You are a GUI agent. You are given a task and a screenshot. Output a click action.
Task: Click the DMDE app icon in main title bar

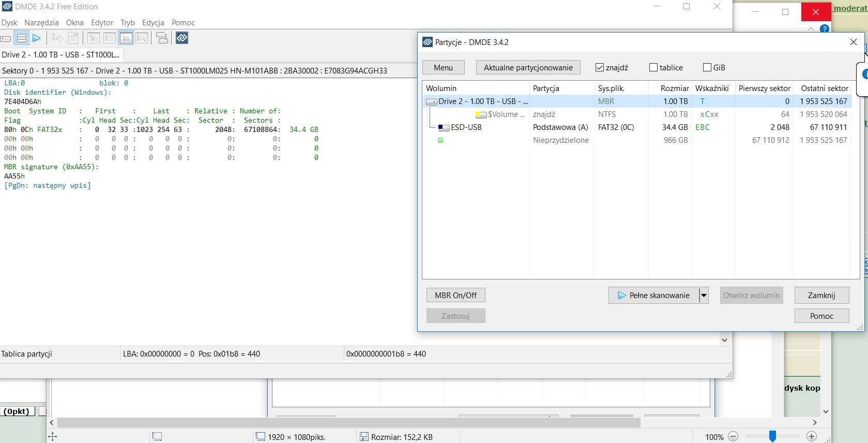(7, 6)
